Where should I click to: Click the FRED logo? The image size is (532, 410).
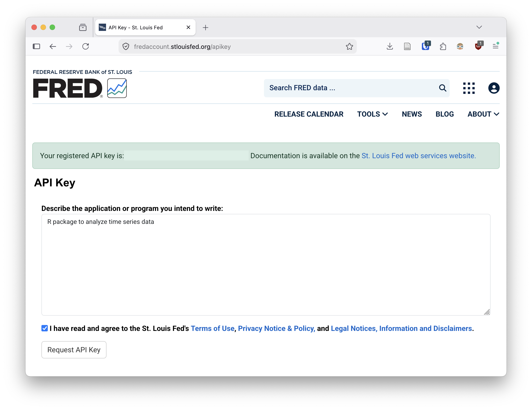68,88
